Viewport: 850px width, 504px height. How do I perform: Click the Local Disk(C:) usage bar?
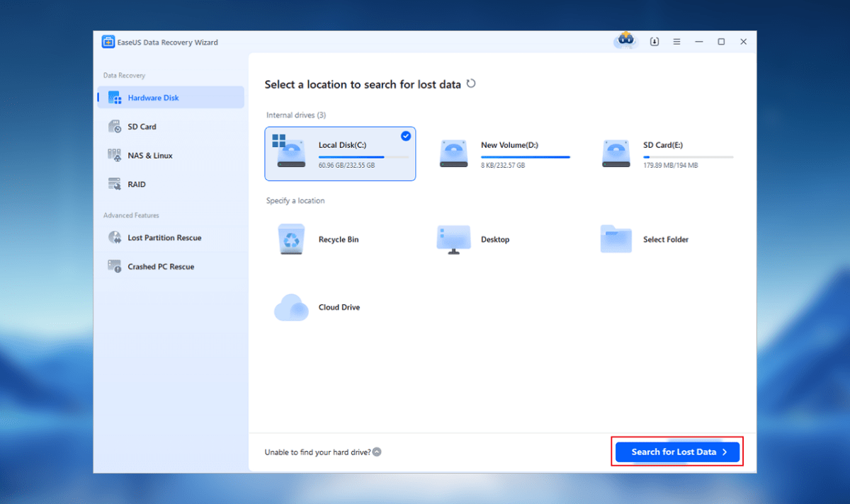tap(363, 157)
